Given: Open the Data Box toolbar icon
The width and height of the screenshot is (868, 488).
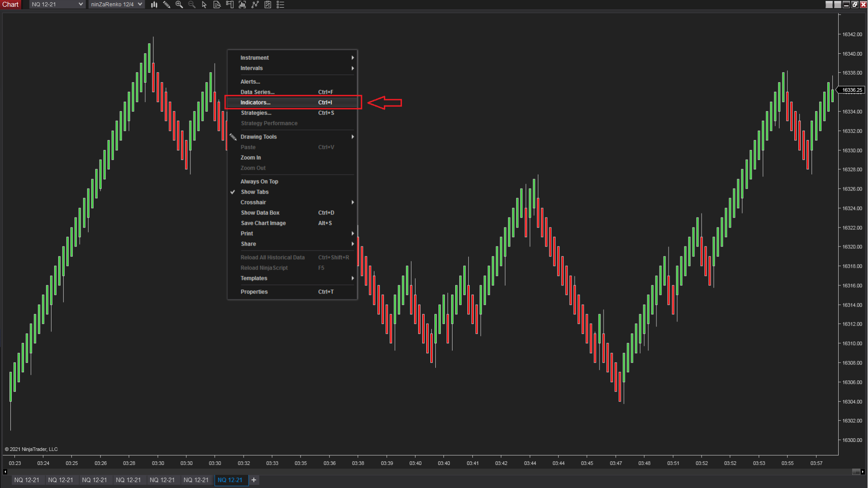Looking at the screenshot, I should 217,5.
